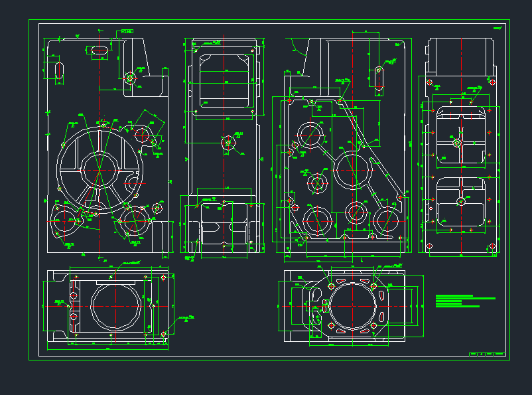Screen dimensions: 532x395
Task: Pick the lower-right circular bore in first view
Action: (x=137, y=220)
